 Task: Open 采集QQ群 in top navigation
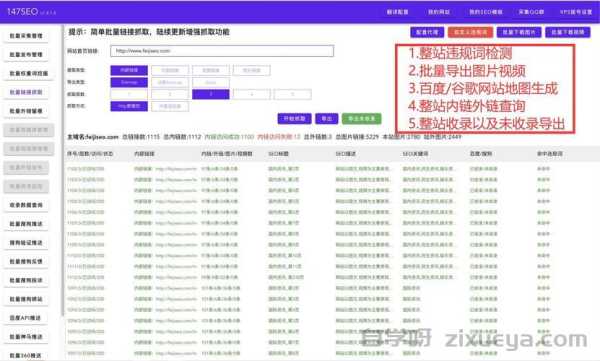[x=531, y=12]
